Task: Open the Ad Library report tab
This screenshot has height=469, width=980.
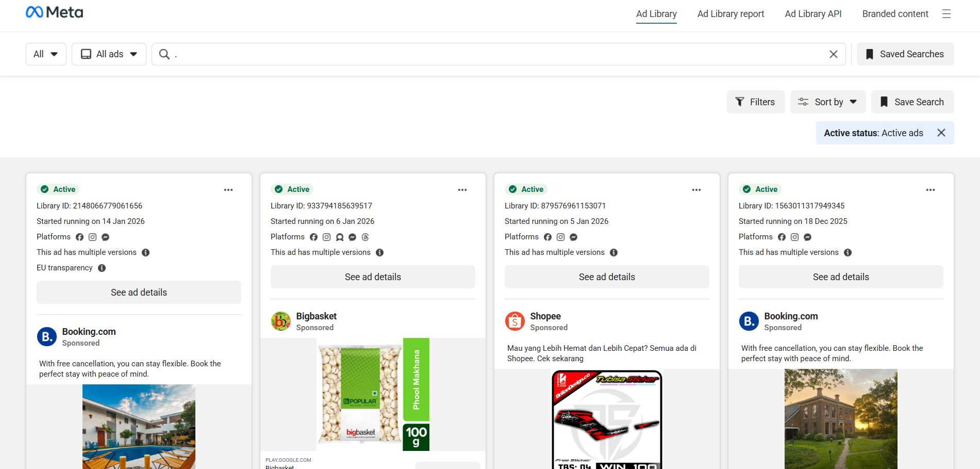Action: pyautogui.click(x=730, y=14)
